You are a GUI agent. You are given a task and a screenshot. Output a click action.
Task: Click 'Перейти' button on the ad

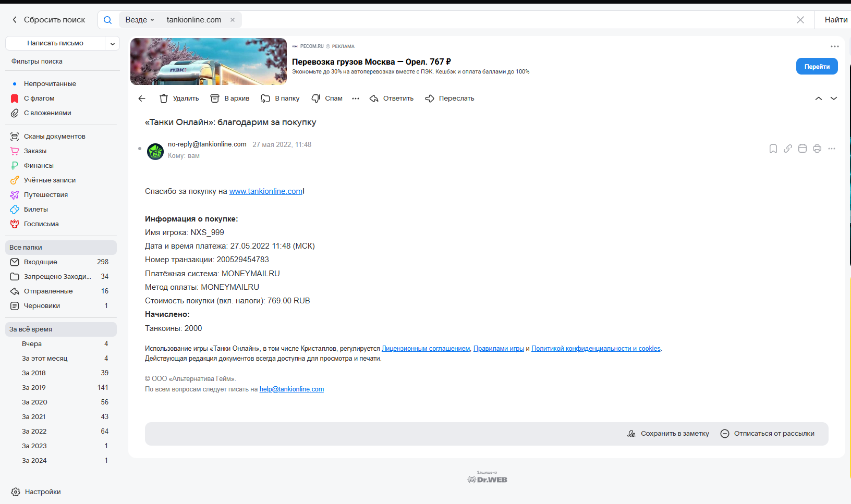[x=817, y=66]
